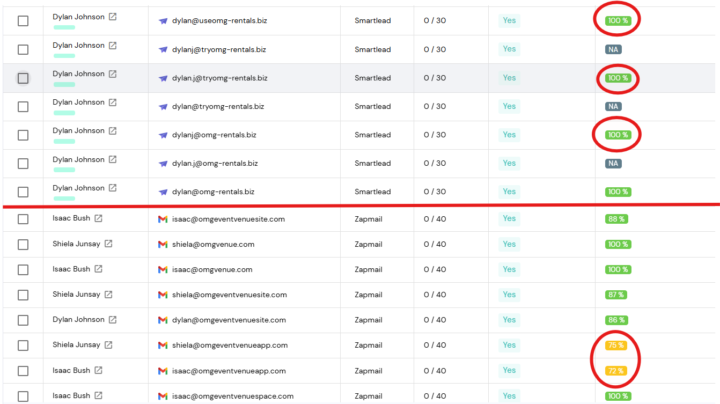Click Yes badge in isaac@omgeventvenuesite.com row

(509, 219)
